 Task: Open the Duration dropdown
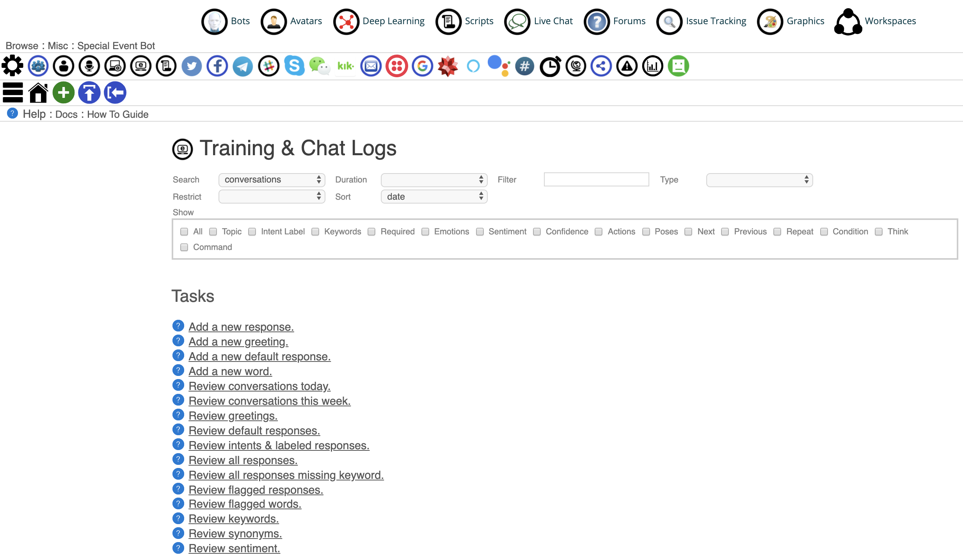pyautogui.click(x=434, y=180)
